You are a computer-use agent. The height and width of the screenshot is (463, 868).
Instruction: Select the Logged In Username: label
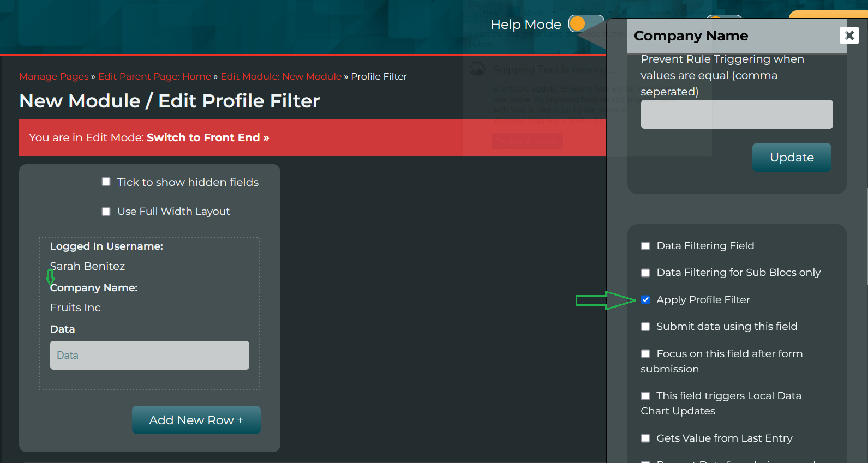point(106,246)
